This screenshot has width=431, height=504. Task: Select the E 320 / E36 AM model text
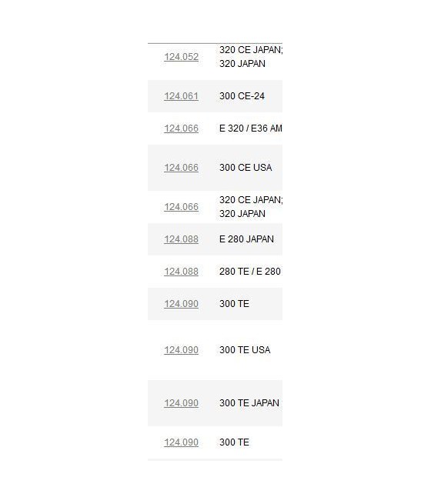(x=251, y=129)
